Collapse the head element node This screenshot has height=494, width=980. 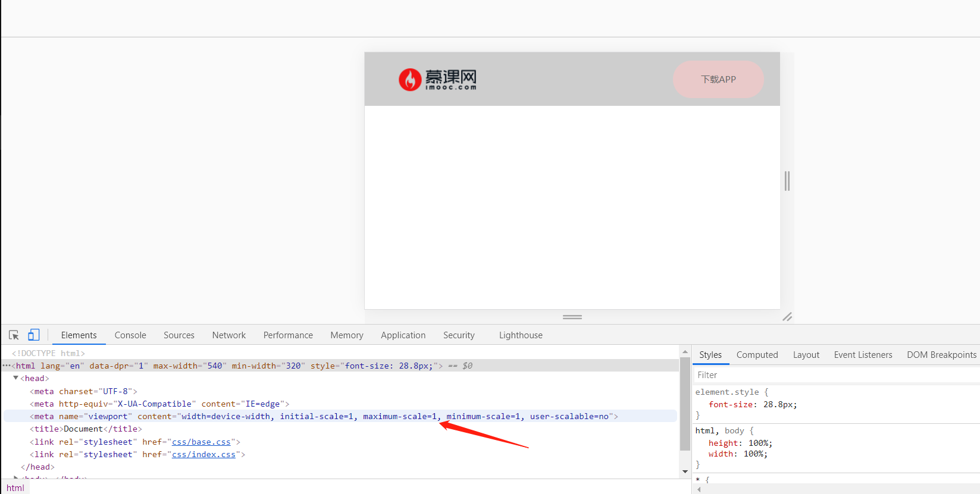pos(15,378)
